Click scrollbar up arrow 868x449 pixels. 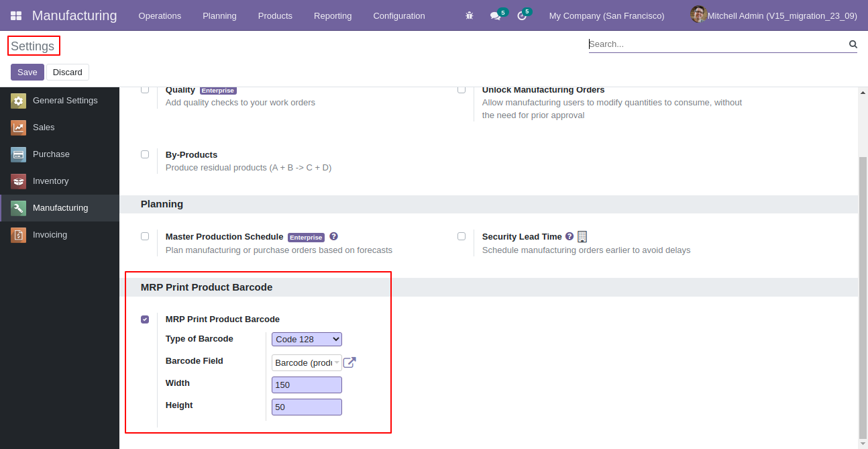coord(863,92)
